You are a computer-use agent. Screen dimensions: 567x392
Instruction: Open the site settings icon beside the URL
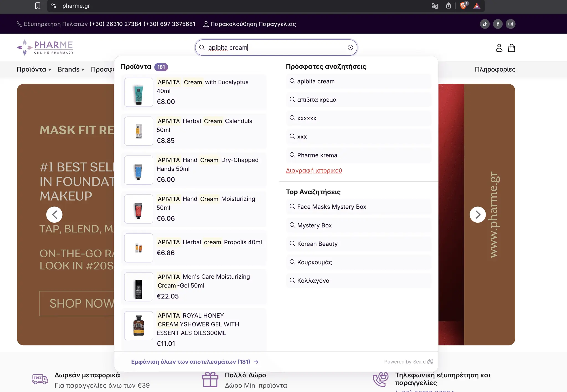point(54,6)
